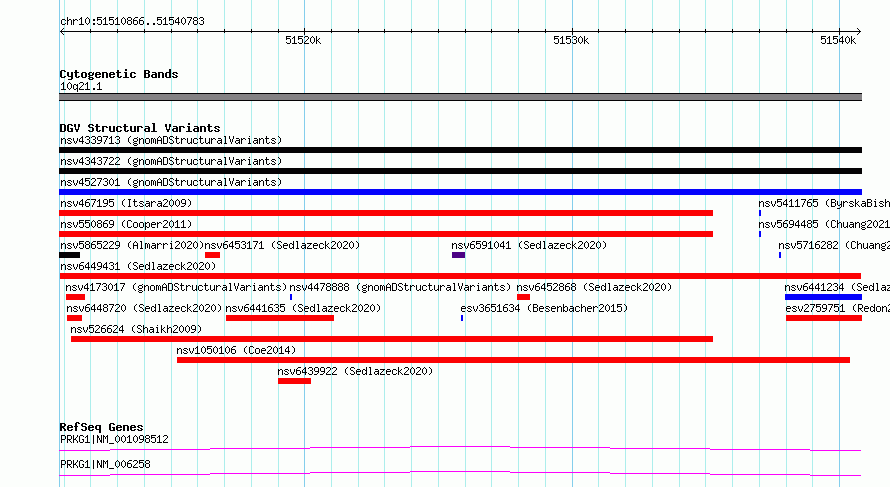This screenshot has width=890, height=487.
Task: Open nsv467195 (Itsara2009) variant label
Action: (x=126, y=203)
